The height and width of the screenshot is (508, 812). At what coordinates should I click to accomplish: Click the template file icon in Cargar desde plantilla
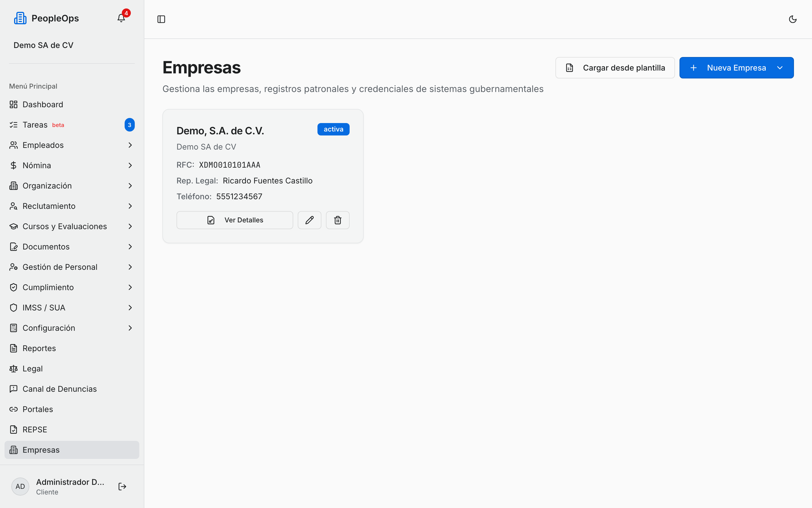point(570,68)
